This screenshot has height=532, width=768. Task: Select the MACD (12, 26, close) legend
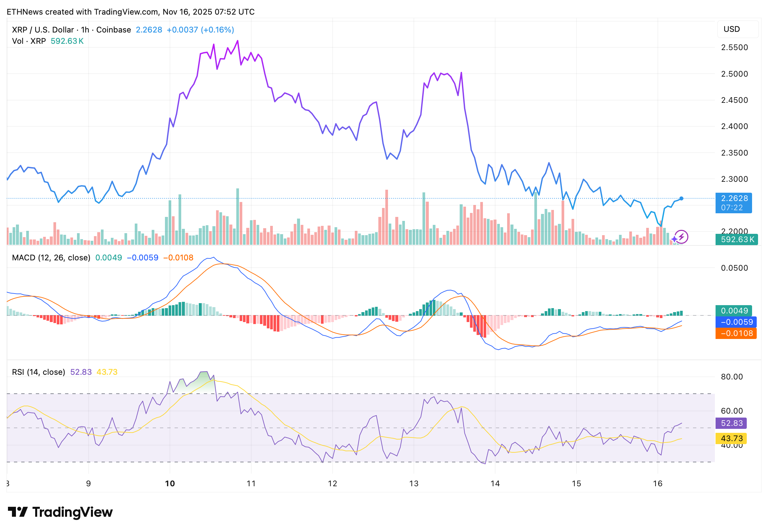pos(51,258)
